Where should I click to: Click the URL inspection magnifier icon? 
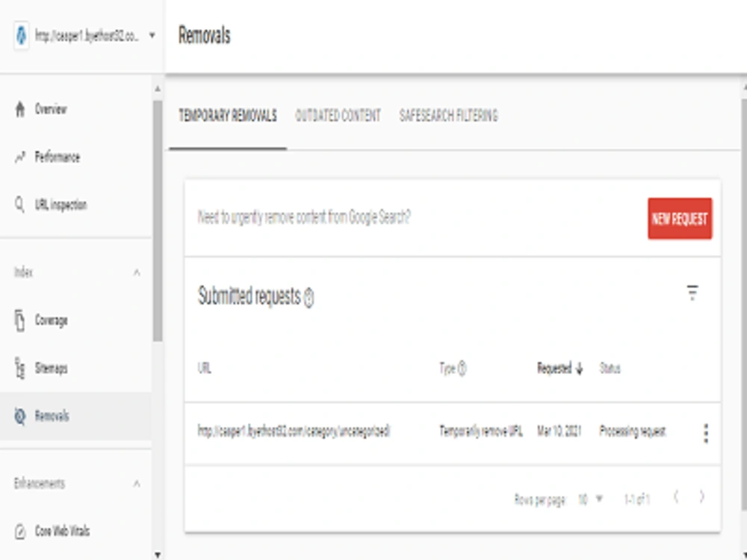[x=19, y=205]
